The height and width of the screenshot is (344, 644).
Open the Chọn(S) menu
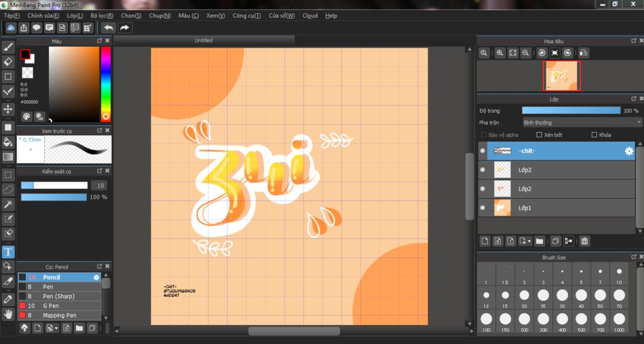pos(131,16)
